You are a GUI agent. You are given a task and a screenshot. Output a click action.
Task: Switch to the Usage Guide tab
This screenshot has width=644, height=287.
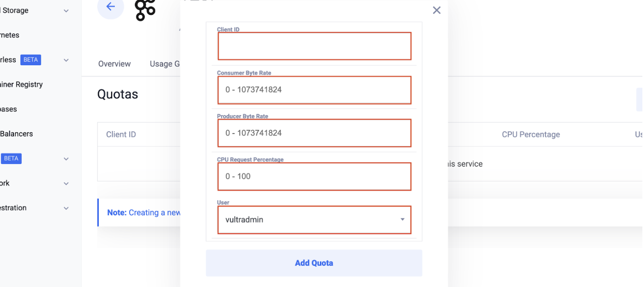(167, 64)
